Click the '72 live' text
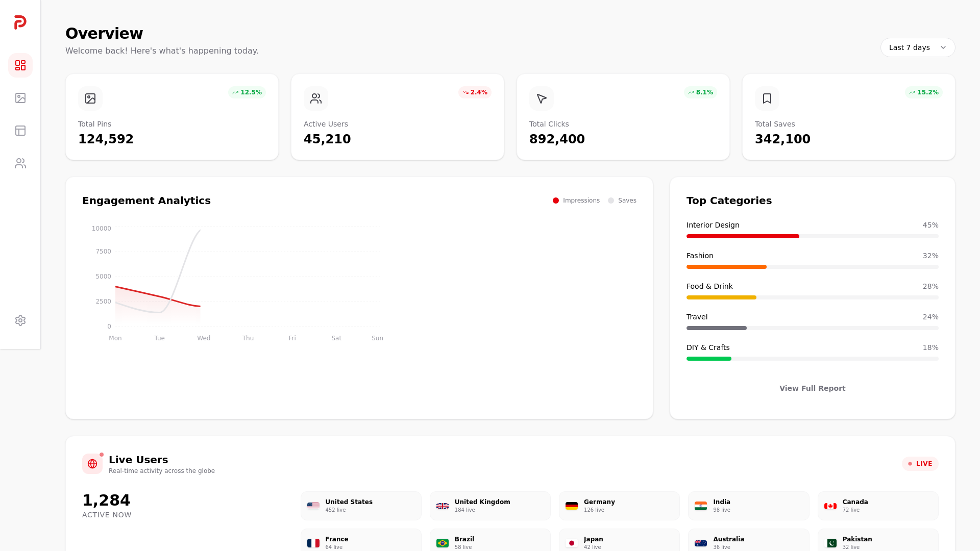980x551 pixels. (x=851, y=510)
